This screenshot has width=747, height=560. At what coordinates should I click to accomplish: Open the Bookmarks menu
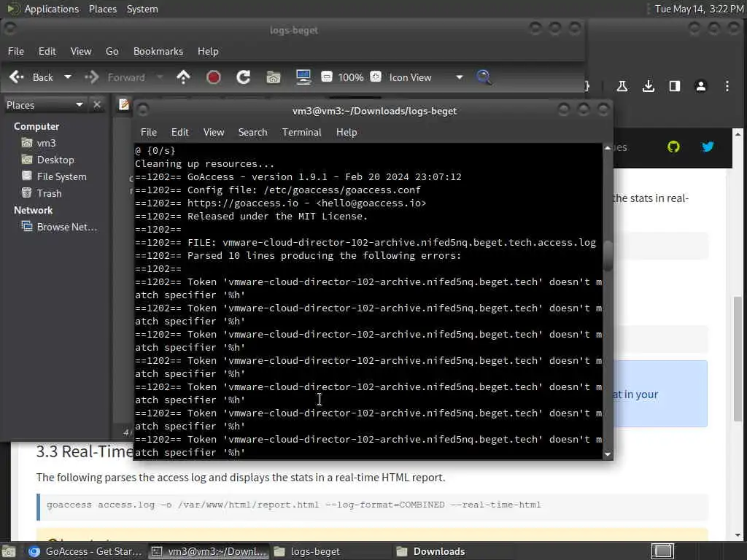coord(158,51)
